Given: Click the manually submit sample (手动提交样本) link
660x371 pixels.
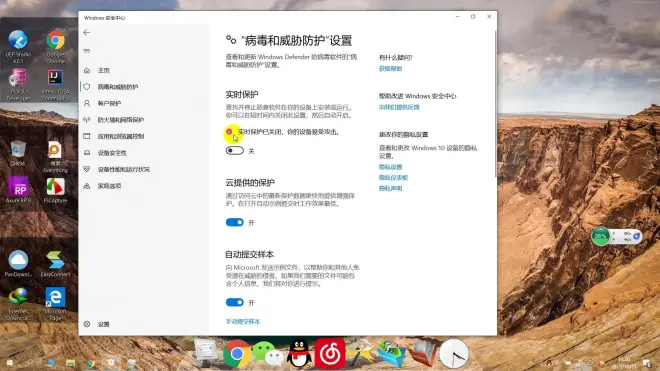Looking at the screenshot, I should 243,321.
